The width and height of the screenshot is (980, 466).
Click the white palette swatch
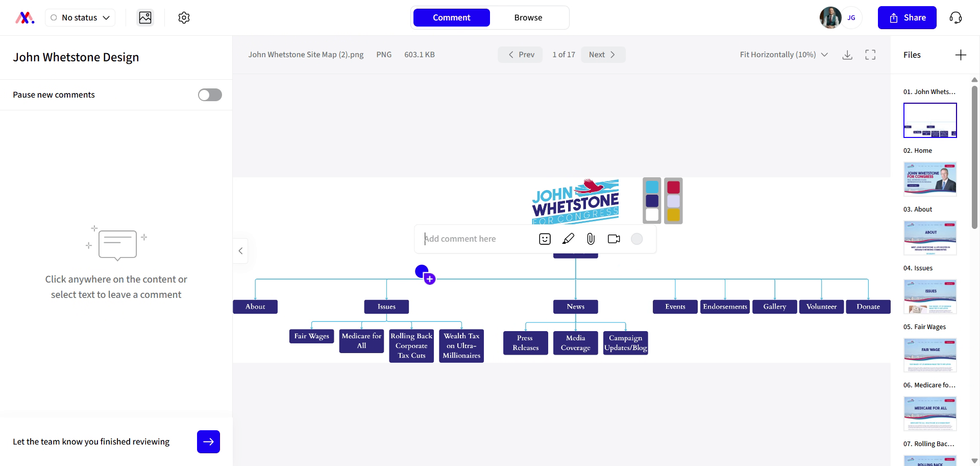[652, 215]
